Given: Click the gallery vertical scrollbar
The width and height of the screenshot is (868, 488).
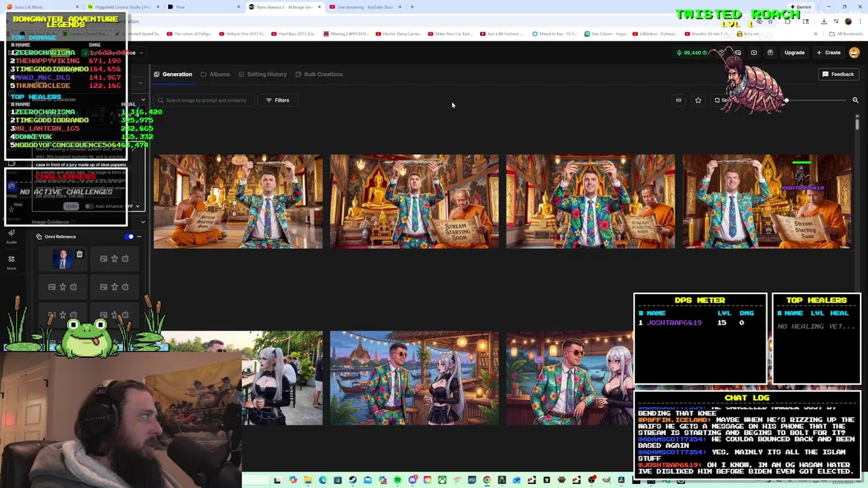Looking at the screenshot, I should click(x=857, y=125).
